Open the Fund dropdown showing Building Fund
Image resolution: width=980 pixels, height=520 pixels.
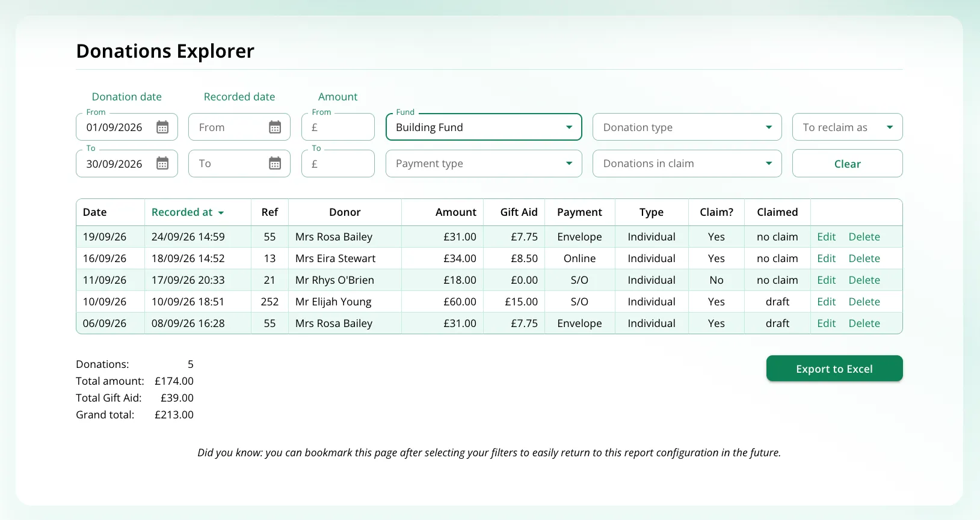click(484, 127)
